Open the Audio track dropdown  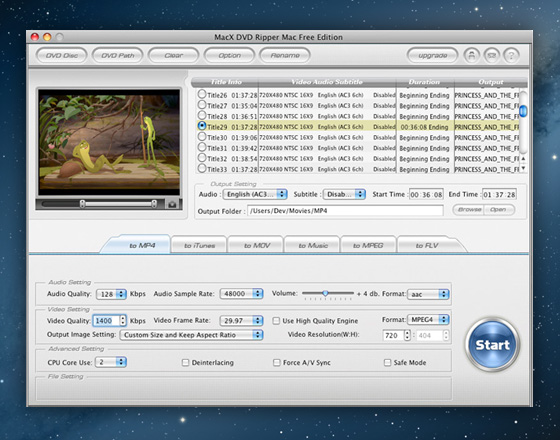[x=255, y=194]
